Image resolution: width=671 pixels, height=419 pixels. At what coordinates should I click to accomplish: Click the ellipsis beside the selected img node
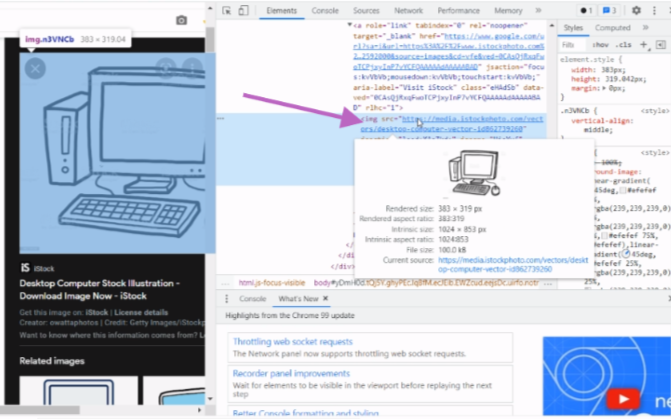pos(221,119)
